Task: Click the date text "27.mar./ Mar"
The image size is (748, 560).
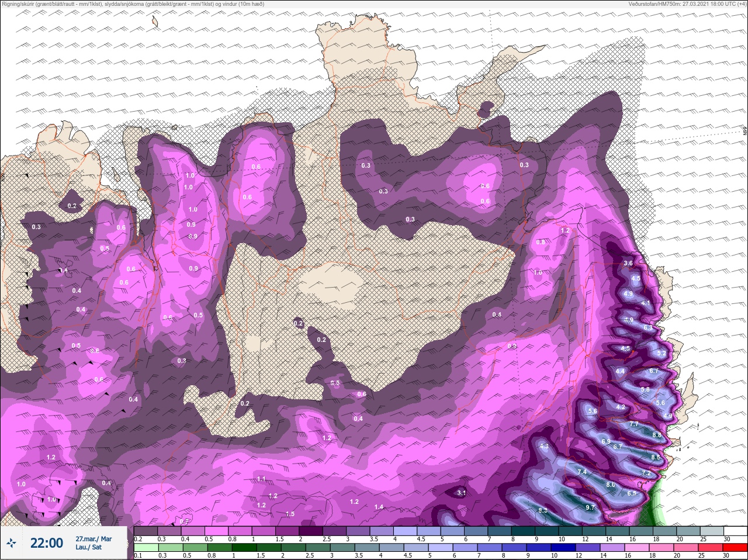Action: [x=93, y=539]
